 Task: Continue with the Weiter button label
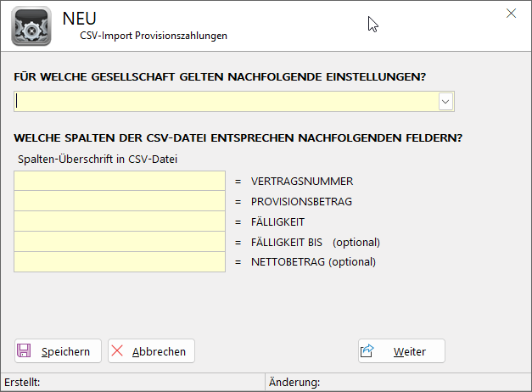tap(410, 351)
